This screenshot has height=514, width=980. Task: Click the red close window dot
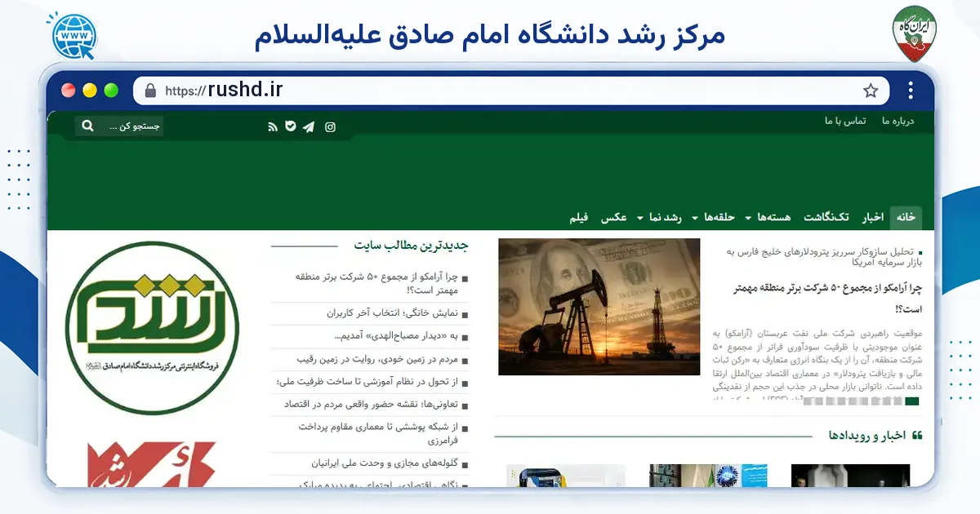(69, 91)
